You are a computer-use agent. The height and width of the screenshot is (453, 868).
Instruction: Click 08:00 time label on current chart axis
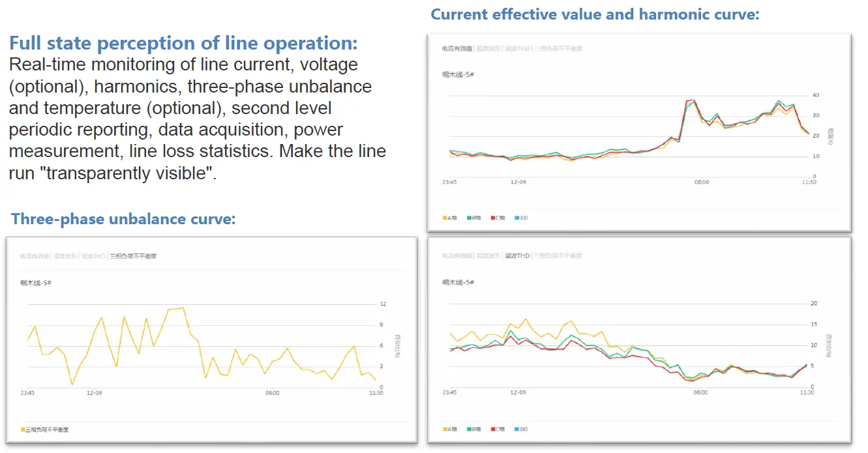tap(701, 183)
